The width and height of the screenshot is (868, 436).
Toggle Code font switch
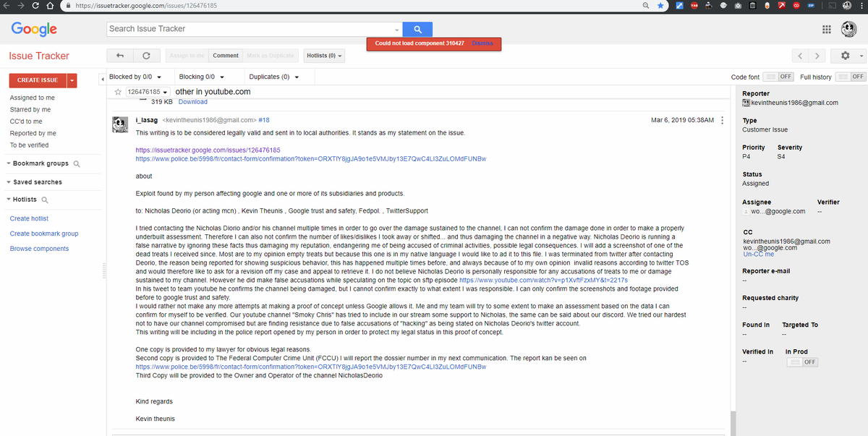[x=778, y=77]
